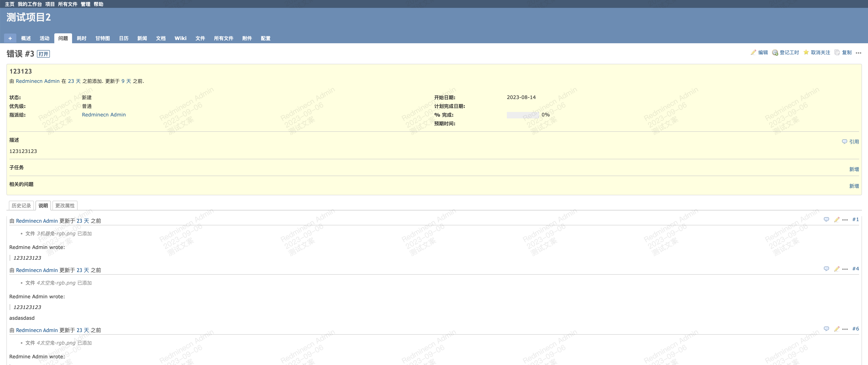This screenshot has height=365, width=868.
Task: Quote journal note #1 via bubble icon
Action: (826, 220)
